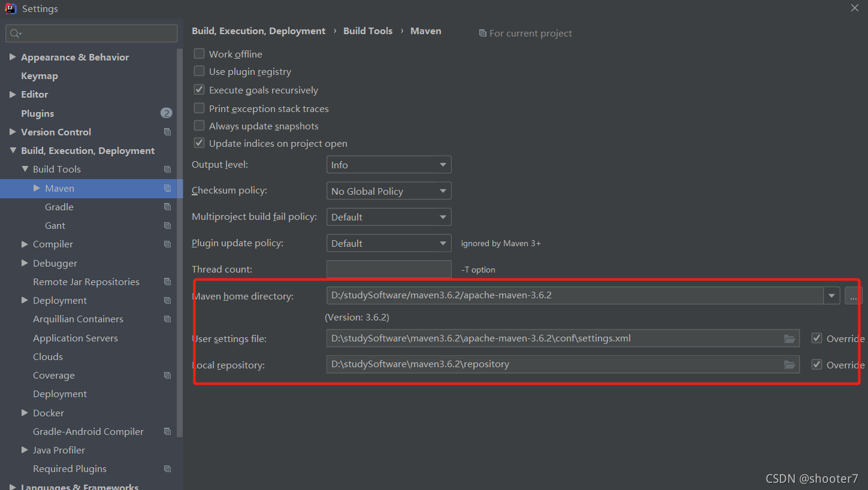Select Application Servers settings page

(x=75, y=338)
